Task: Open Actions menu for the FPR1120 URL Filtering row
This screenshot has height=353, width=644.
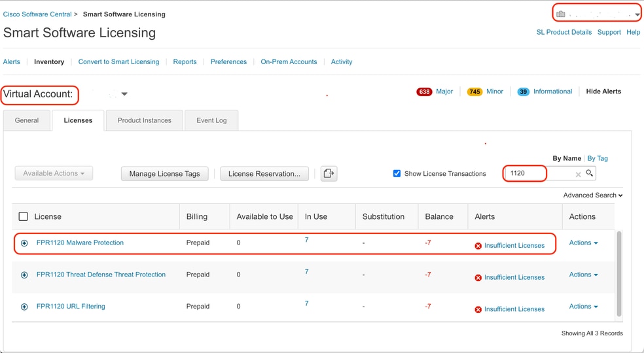Action: [583, 306]
